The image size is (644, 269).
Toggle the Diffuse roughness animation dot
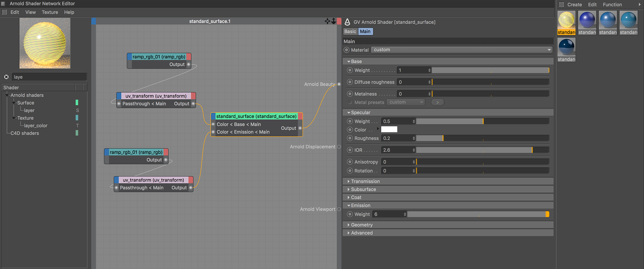tap(350, 82)
